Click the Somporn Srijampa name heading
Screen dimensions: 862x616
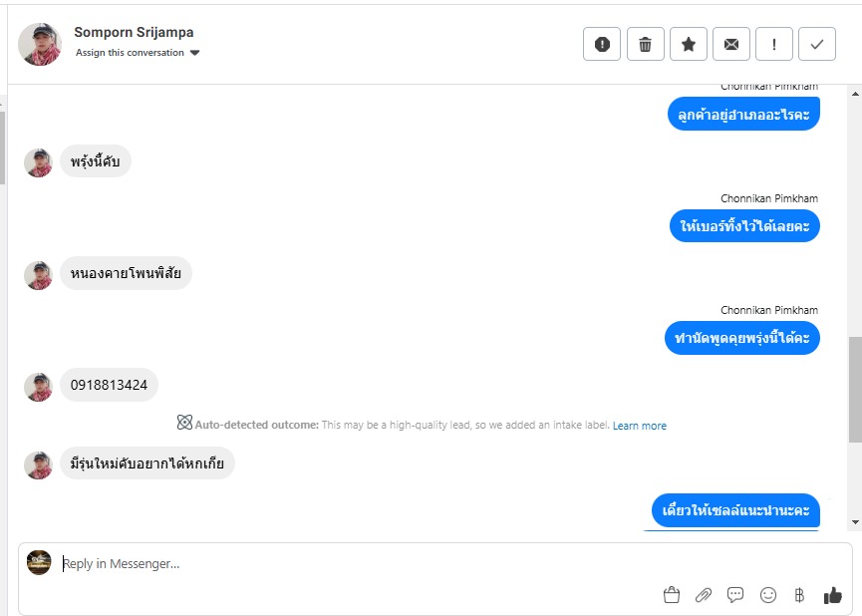134,32
